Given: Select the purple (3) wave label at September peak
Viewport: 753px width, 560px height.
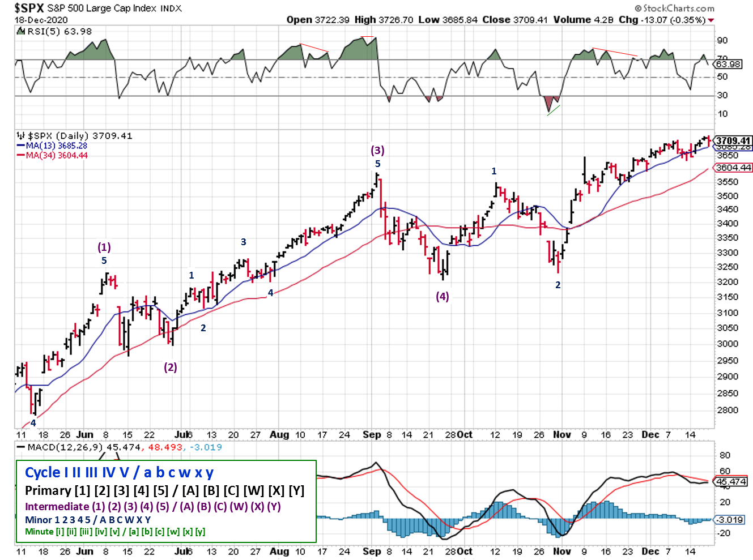Looking at the screenshot, I should click(377, 150).
